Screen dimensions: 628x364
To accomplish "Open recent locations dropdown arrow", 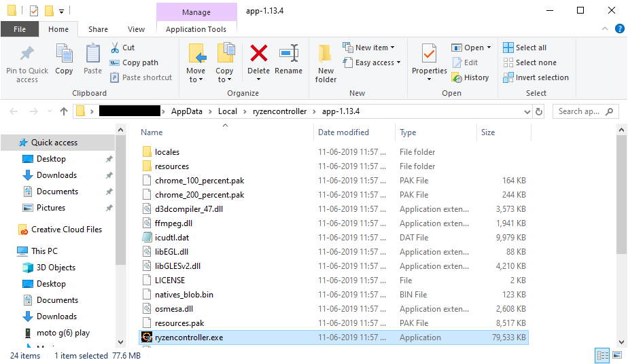I will pyautogui.click(x=50, y=111).
